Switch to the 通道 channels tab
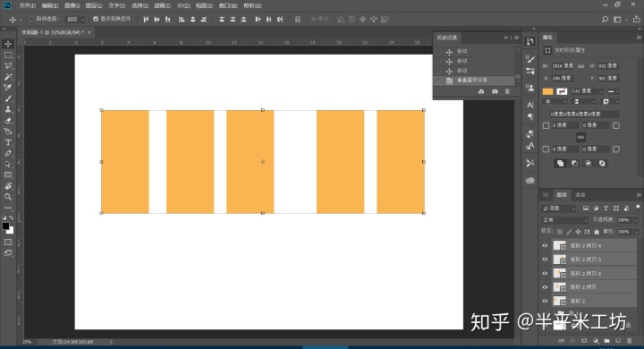The width and height of the screenshot is (644, 349). (580, 195)
